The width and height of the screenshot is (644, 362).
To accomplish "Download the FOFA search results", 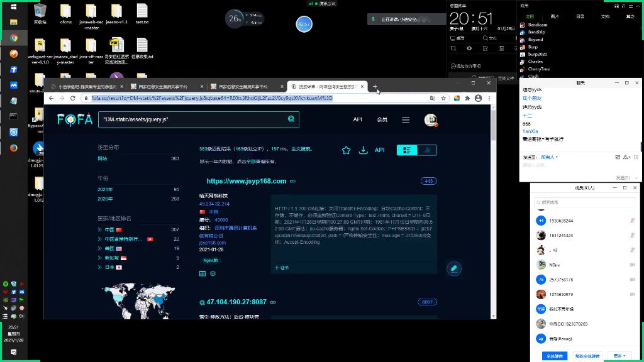I will 363,150.
